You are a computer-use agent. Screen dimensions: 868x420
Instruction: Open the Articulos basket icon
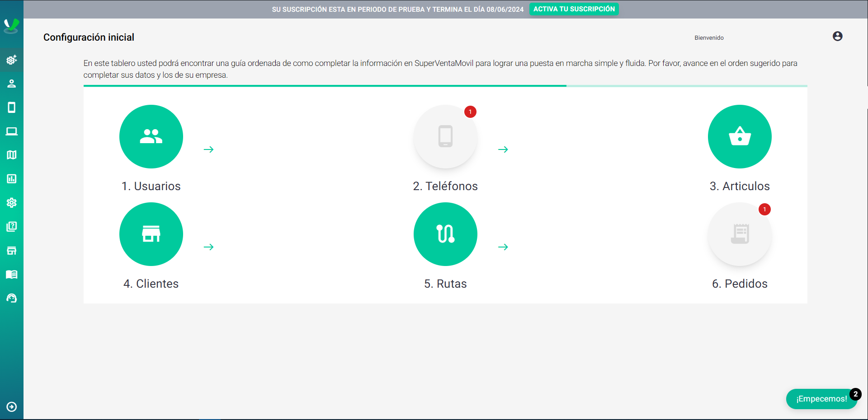point(740,136)
